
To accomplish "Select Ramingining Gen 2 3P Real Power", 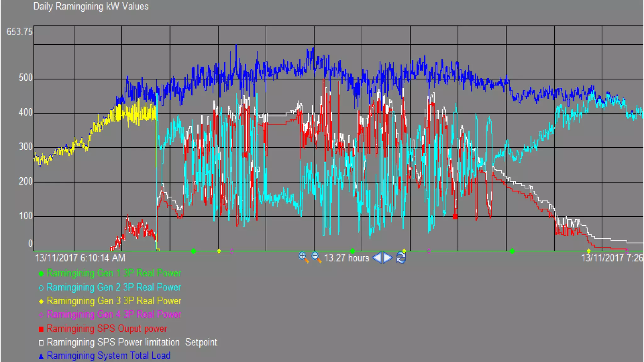I will tap(114, 287).
